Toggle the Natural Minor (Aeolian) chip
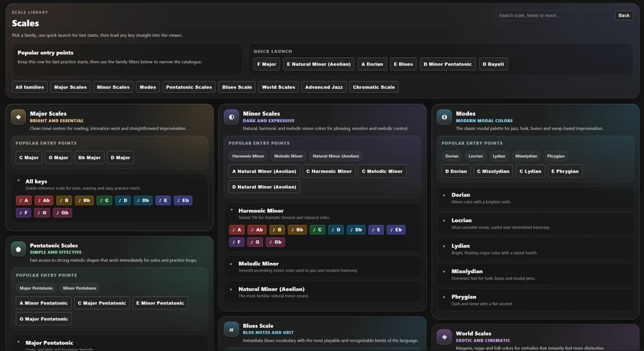 pyautogui.click(x=335, y=156)
